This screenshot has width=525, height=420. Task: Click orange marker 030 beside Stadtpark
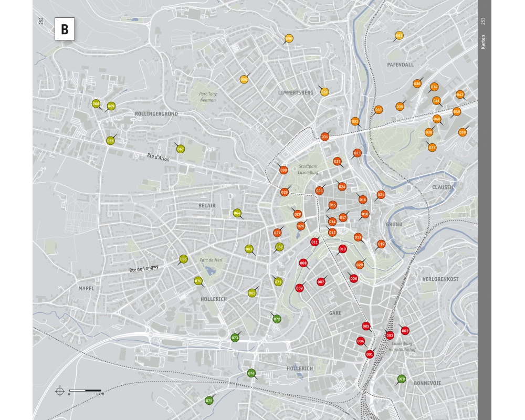coord(283,170)
